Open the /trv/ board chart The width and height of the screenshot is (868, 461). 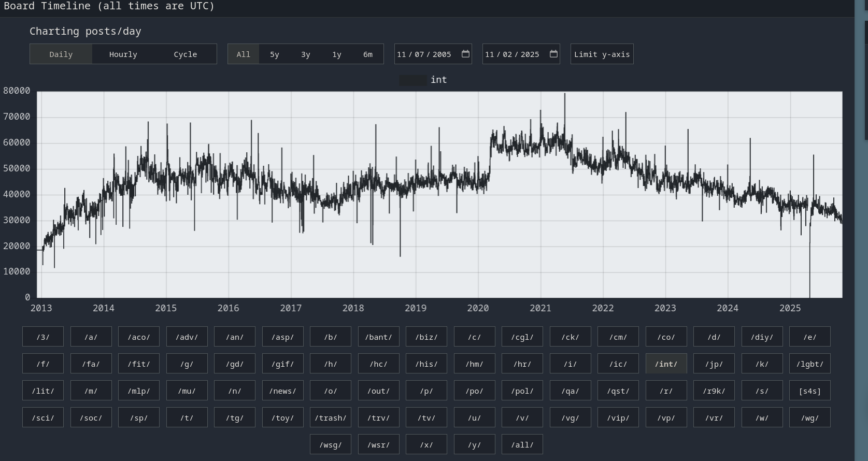379,417
